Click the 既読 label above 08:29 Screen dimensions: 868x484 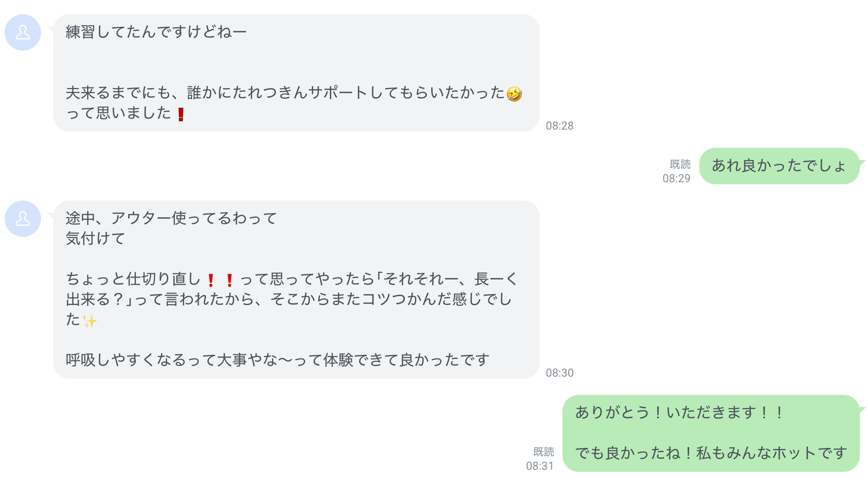[680, 164]
